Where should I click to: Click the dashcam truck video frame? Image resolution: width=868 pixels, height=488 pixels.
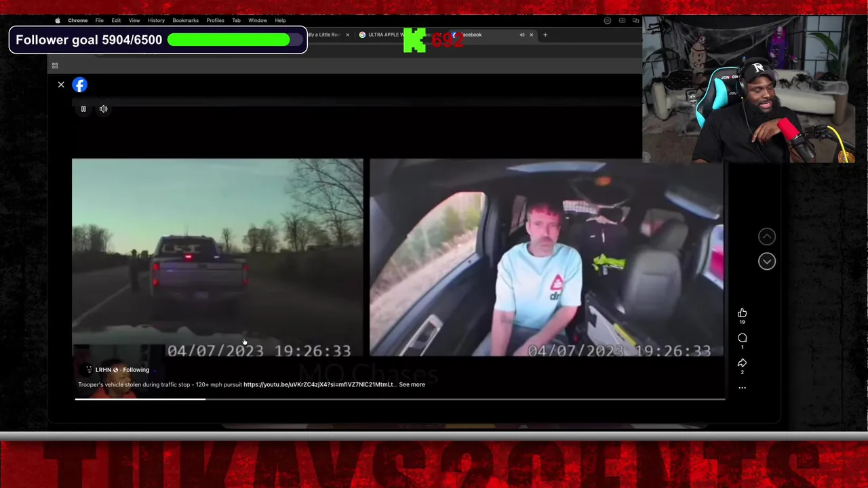coord(218,258)
